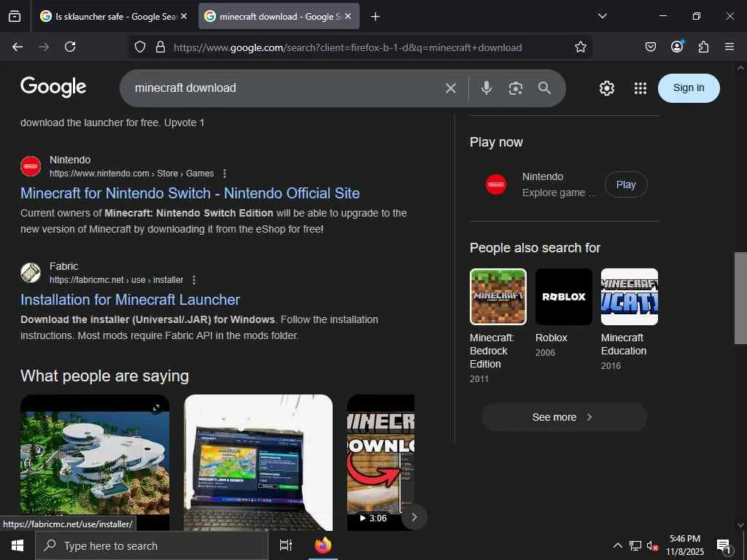Show hidden system tray icons
Image resolution: width=747 pixels, height=560 pixels.
(x=617, y=545)
